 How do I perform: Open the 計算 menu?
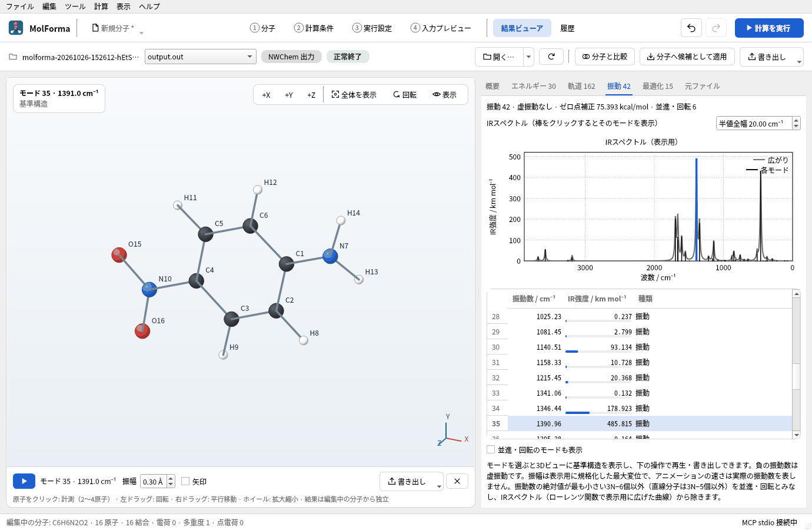(x=101, y=6)
